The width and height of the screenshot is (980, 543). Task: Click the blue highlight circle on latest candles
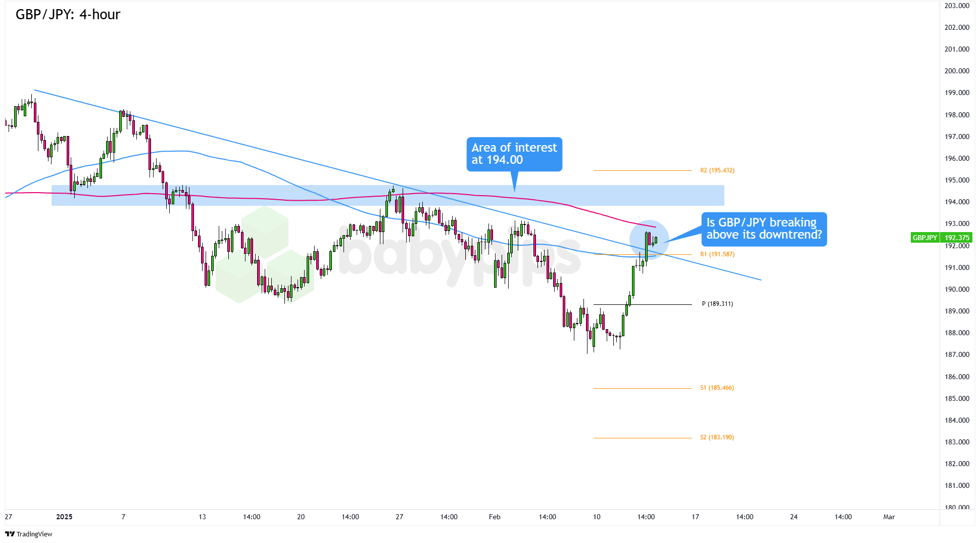649,240
